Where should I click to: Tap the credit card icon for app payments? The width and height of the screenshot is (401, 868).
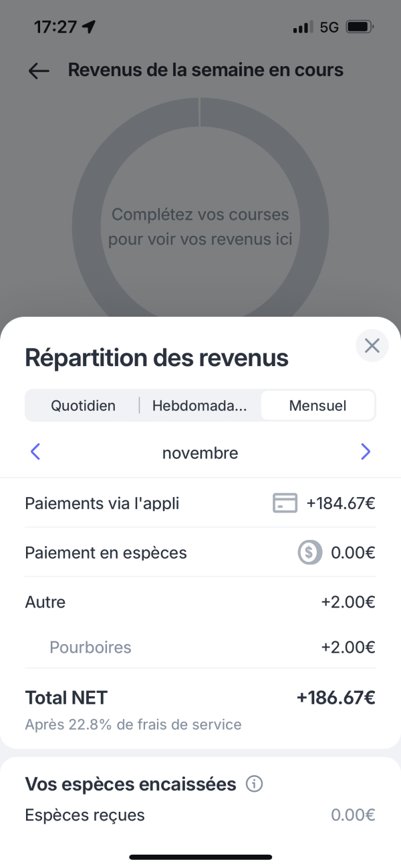pyautogui.click(x=285, y=503)
